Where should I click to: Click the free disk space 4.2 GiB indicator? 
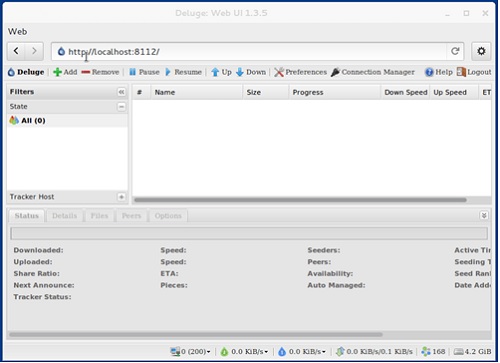click(x=473, y=352)
